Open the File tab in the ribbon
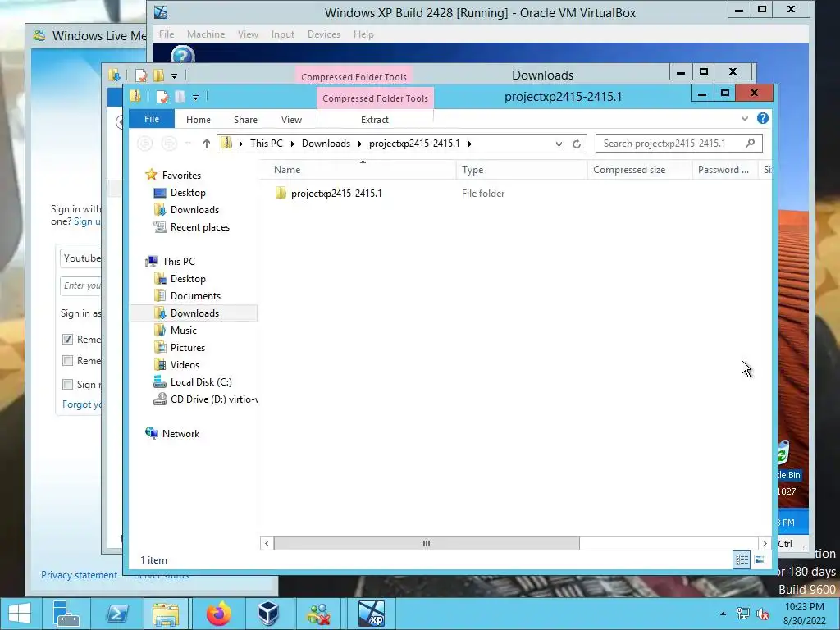The width and height of the screenshot is (840, 630). coord(152,119)
